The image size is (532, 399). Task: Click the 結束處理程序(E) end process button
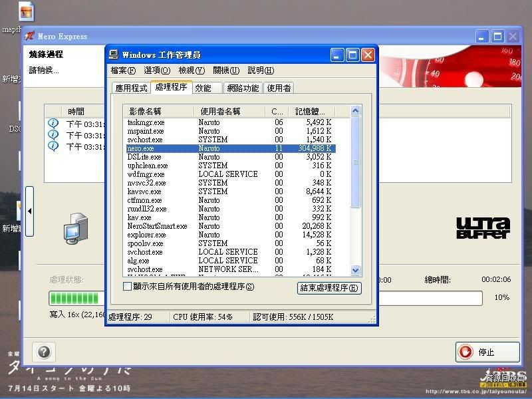329,288
